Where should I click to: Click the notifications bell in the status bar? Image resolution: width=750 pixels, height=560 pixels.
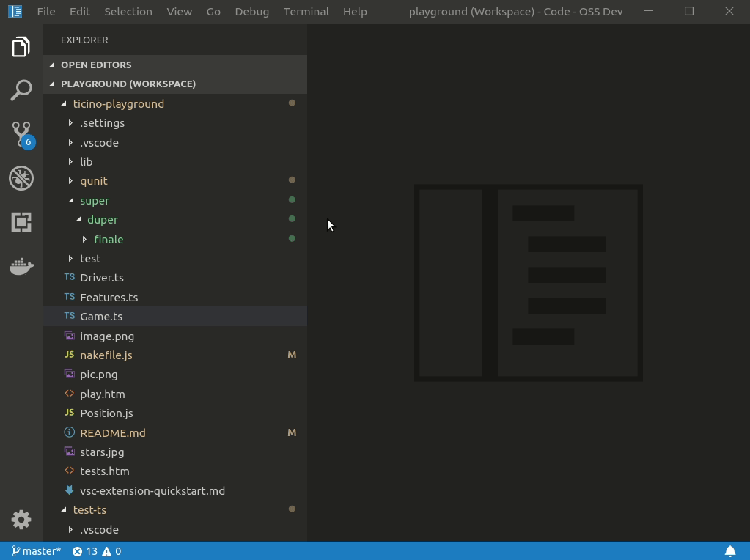(x=731, y=550)
